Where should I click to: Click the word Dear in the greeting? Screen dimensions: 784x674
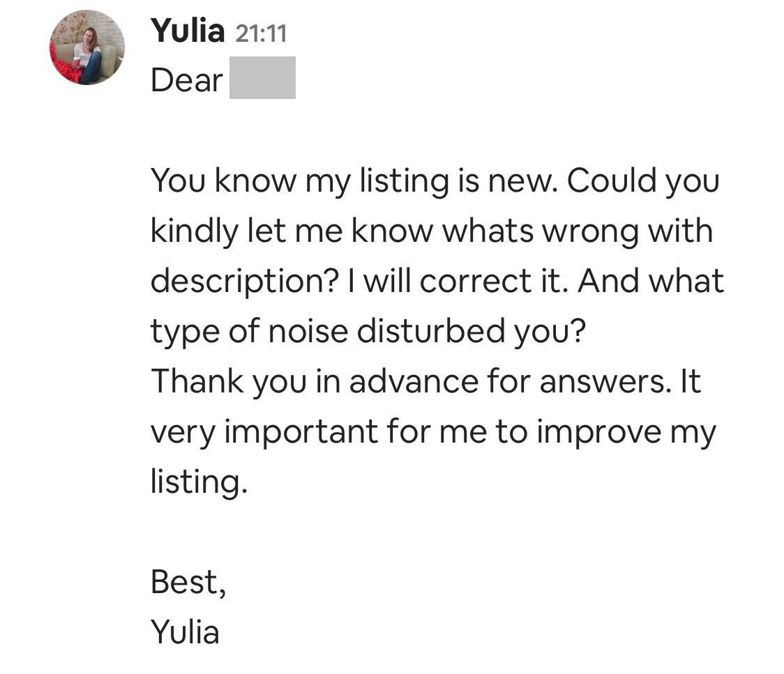pos(186,80)
